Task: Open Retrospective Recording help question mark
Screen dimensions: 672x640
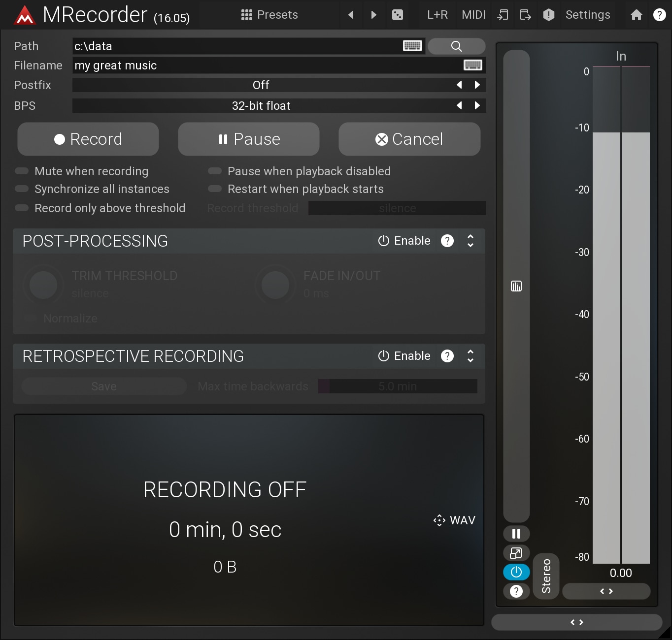Action: click(x=447, y=356)
